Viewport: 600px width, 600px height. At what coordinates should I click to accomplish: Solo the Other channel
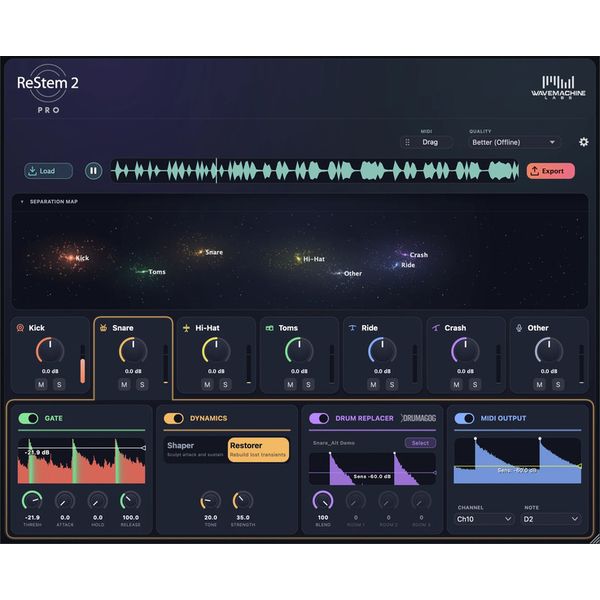coord(558,385)
